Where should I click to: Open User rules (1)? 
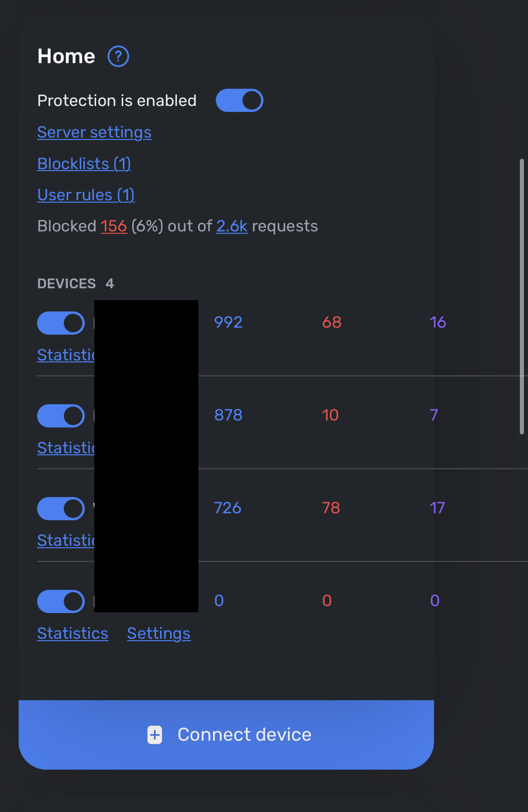(86, 194)
